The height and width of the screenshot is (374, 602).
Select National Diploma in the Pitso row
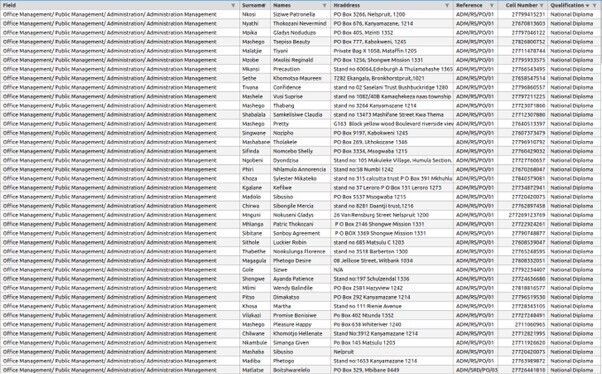tap(574, 297)
